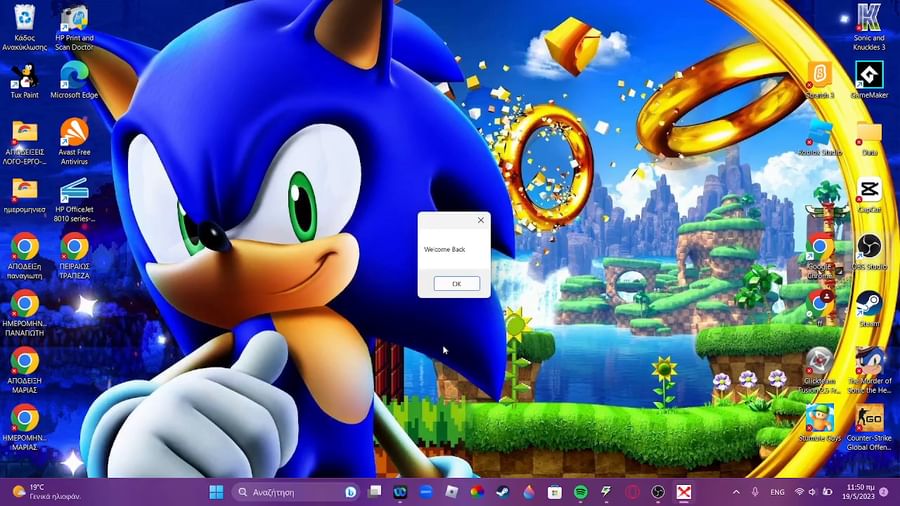This screenshot has width=900, height=506.
Task: Open Bing chat icon in search box
Action: point(350,492)
